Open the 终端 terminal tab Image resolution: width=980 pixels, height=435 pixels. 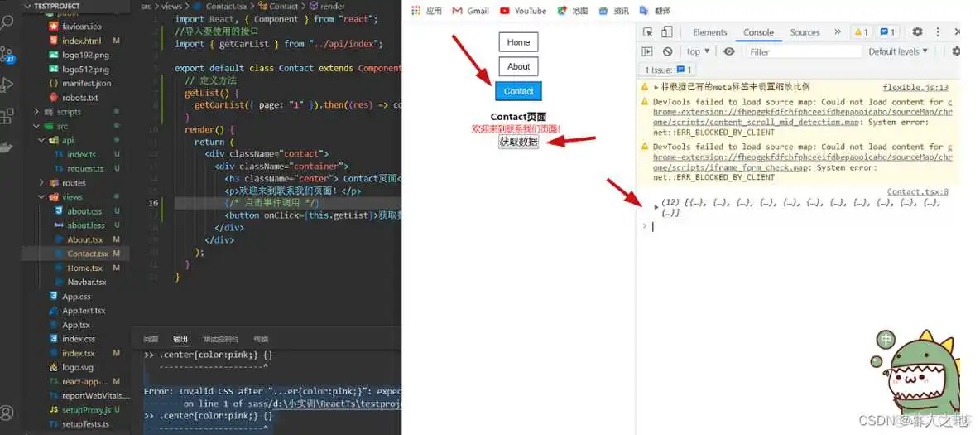261,339
